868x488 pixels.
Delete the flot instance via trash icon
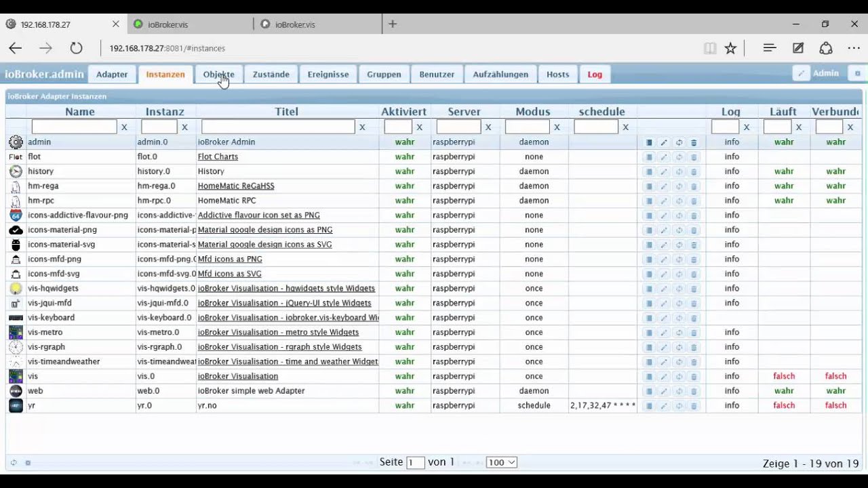coord(694,157)
